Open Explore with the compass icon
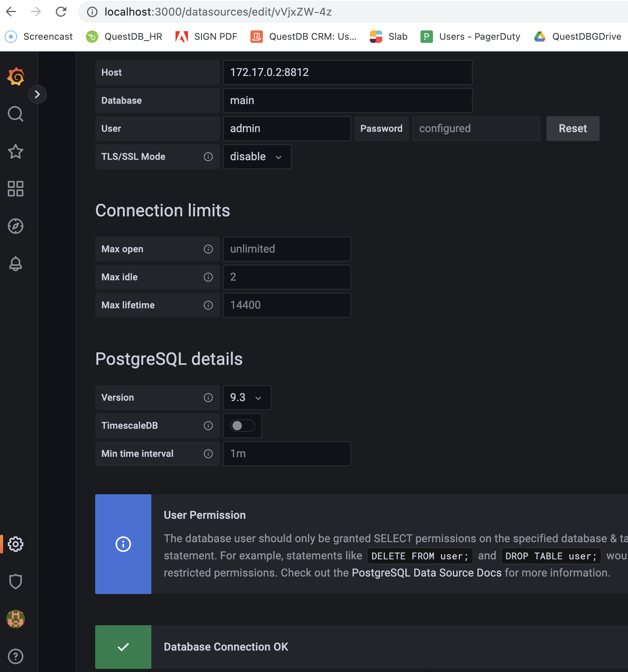 click(x=16, y=226)
